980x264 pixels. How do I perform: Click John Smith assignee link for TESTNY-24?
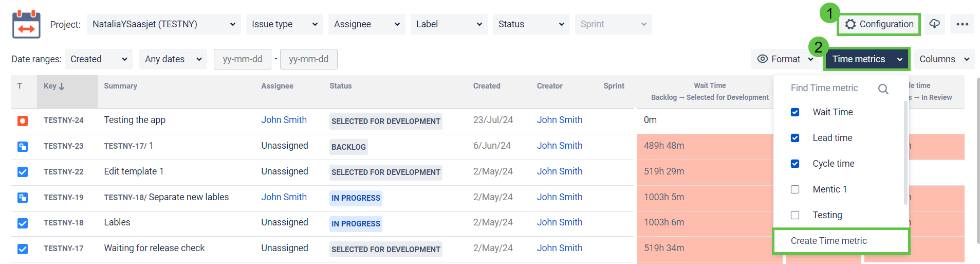[284, 120]
